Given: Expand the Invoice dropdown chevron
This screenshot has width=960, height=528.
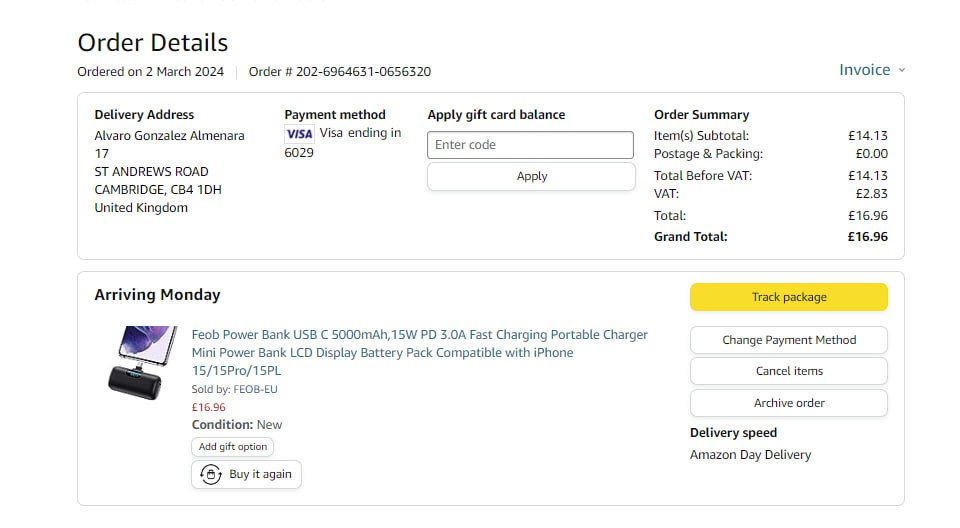Looking at the screenshot, I should point(902,70).
